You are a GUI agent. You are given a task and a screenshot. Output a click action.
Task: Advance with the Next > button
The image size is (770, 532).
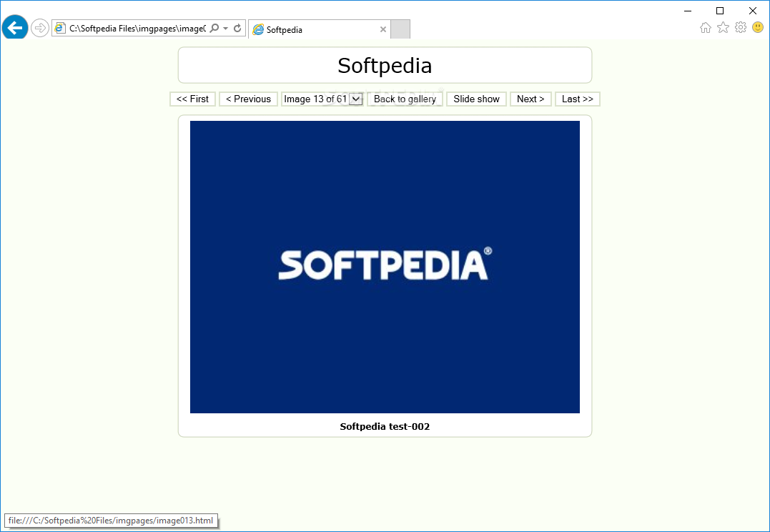click(530, 99)
